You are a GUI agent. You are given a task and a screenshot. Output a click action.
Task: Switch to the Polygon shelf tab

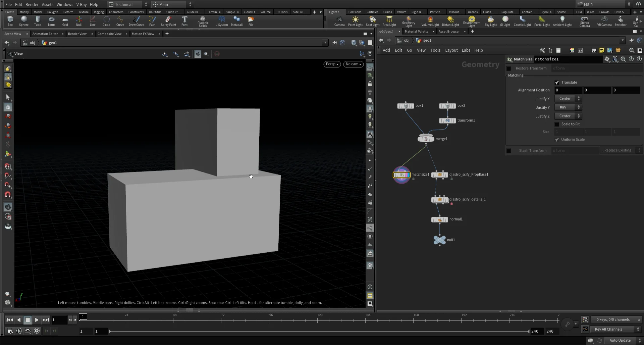53,12
